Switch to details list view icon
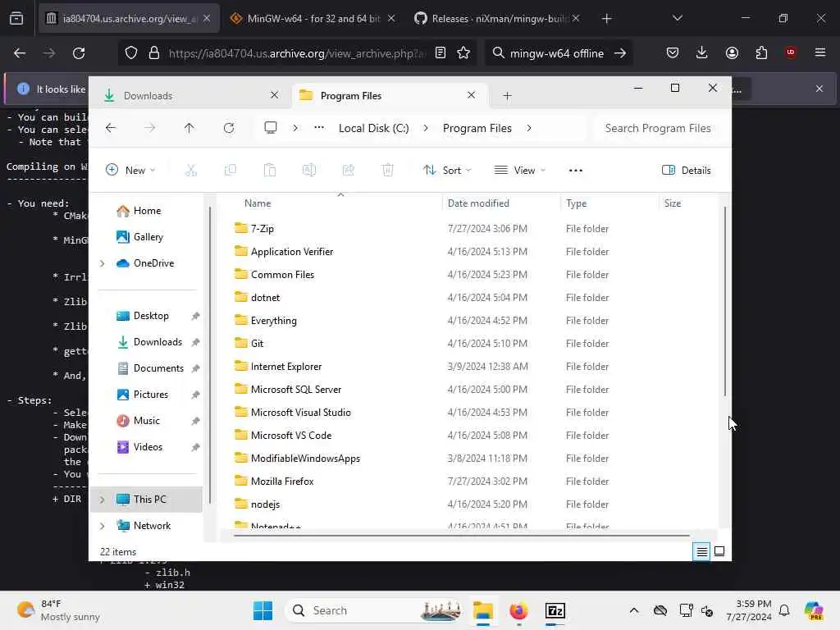Viewport: 840px width, 630px height. [x=701, y=551]
